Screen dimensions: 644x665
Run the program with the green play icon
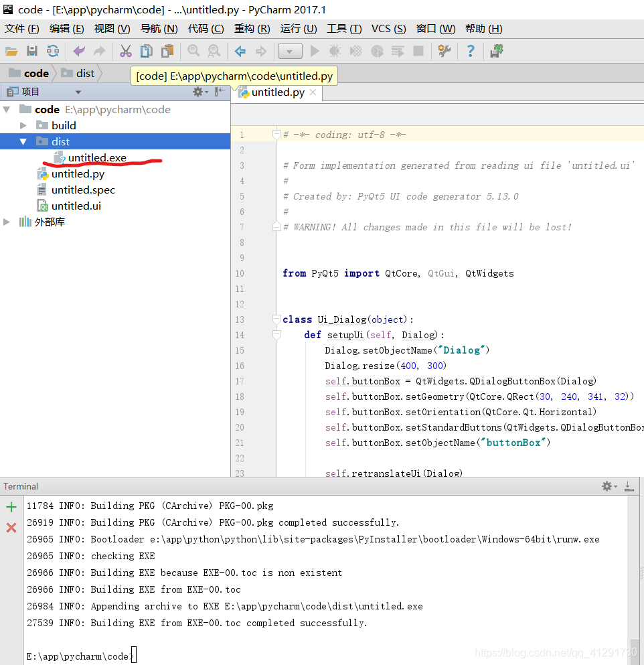(x=315, y=51)
